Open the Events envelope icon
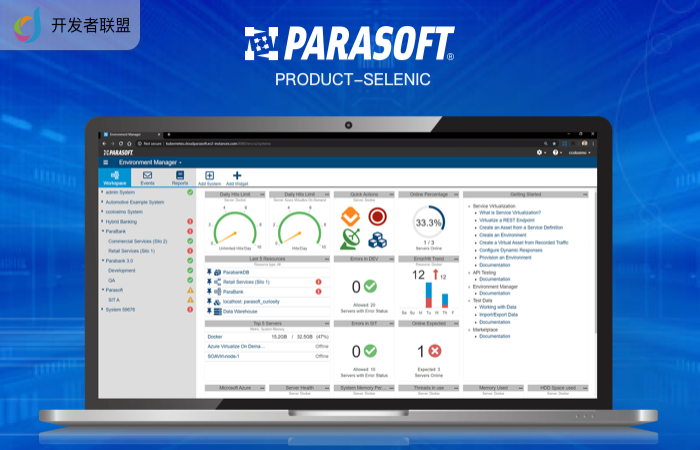Viewport: 700px width, 450px height. [147, 178]
